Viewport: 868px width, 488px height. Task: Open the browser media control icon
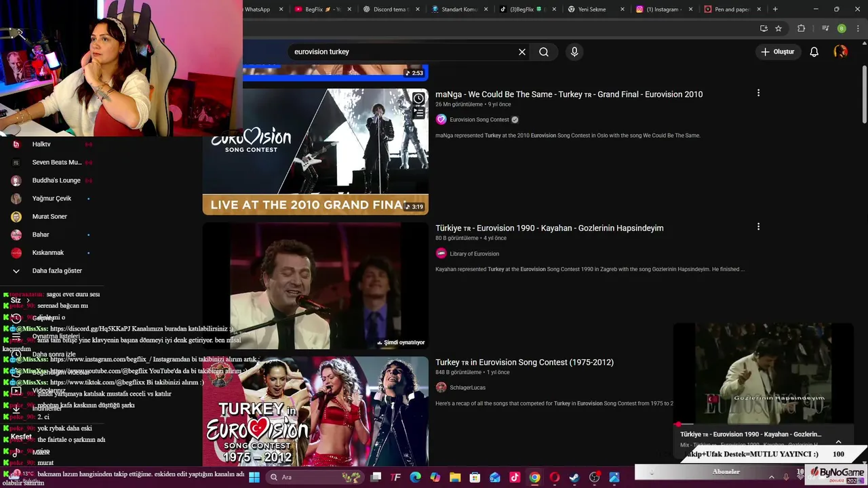click(x=825, y=28)
